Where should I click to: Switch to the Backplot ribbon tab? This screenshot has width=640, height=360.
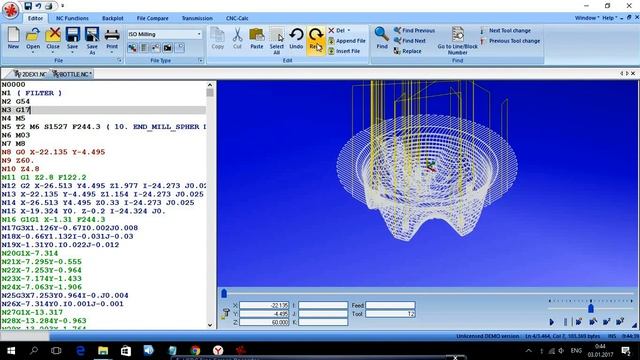[x=113, y=18]
